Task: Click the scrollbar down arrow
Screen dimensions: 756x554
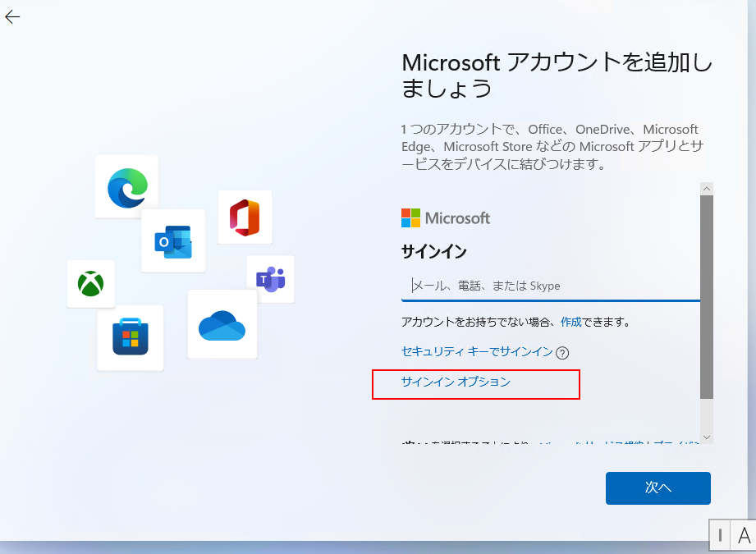Action: 707,437
